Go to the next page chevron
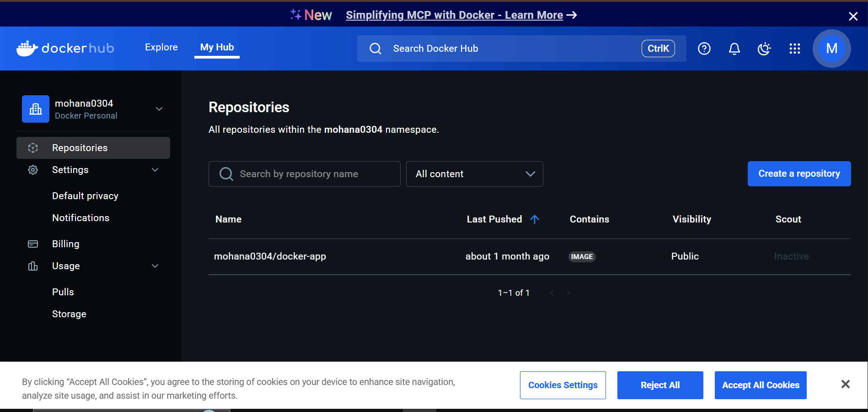868x412 pixels. click(x=568, y=293)
